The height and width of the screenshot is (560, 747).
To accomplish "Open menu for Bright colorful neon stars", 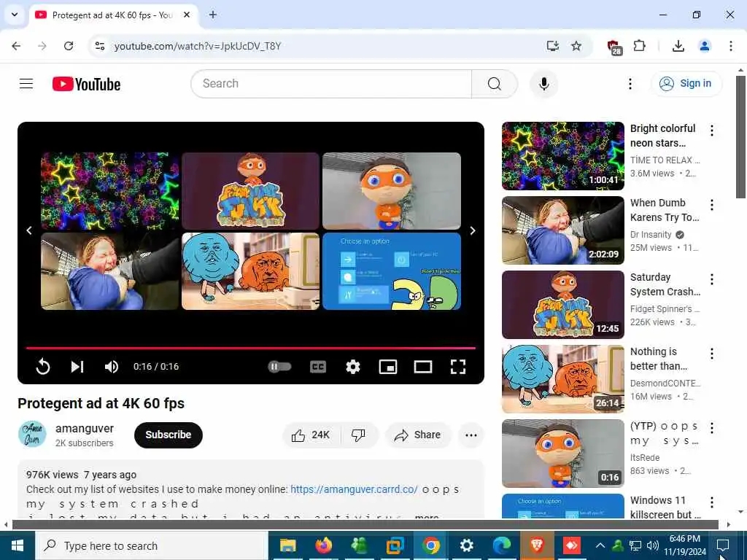I will point(712,131).
